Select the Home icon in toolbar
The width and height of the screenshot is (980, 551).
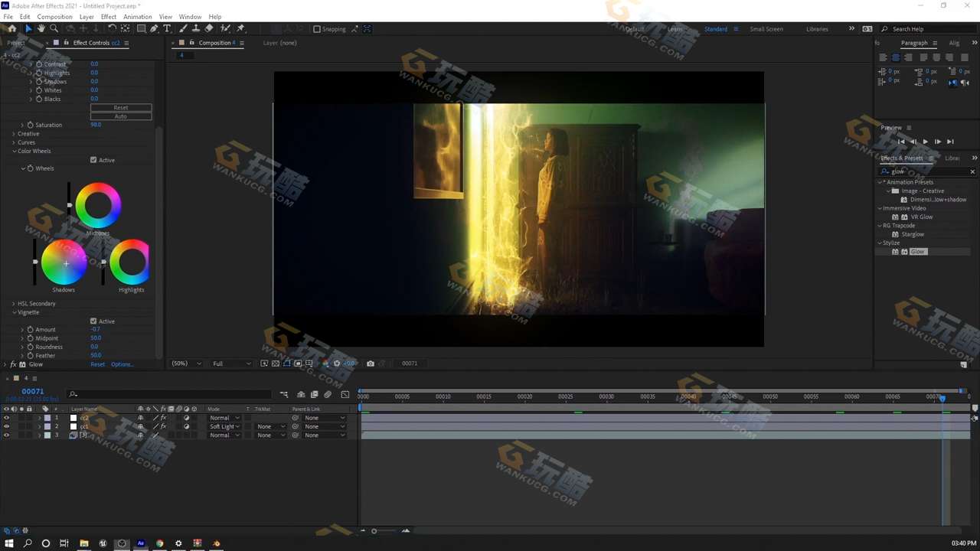tap(11, 28)
